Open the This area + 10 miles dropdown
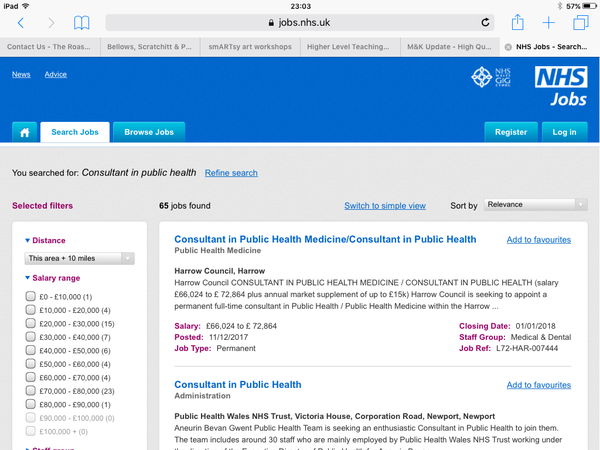The image size is (600, 450). 80,258
